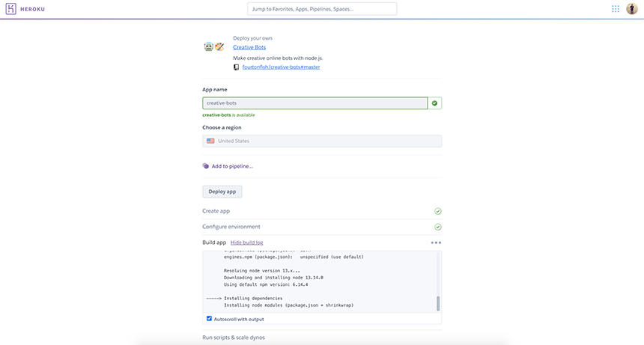Screen dimensions: 644x345
Task: Click 'Resolving node version 13.x...' log line
Action: pyautogui.click(x=262, y=271)
